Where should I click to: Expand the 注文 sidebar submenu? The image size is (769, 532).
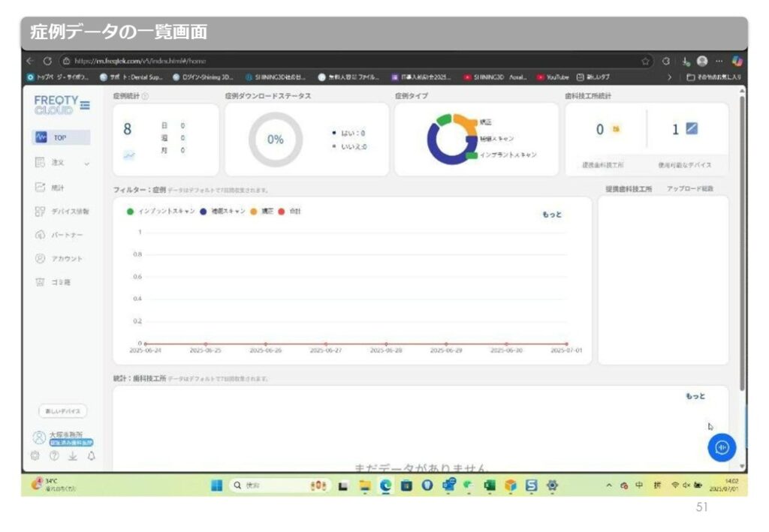86,162
